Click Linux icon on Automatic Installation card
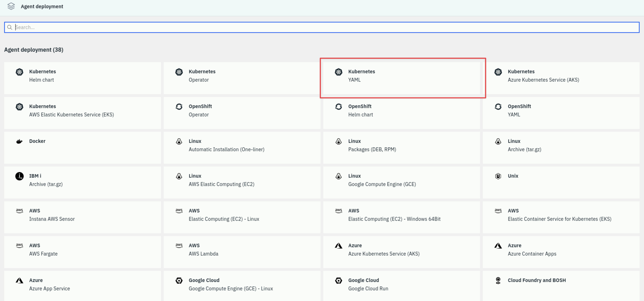The width and height of the screenshot is (644, 301). pyautogui.click(x=179, y=141)
